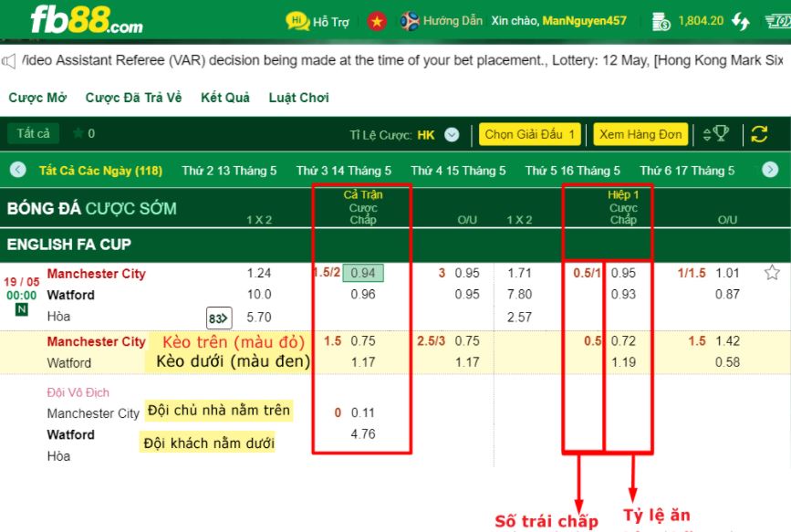Open the Hi chat support icon
Viewport: 791px width, 532px height.
297,21
